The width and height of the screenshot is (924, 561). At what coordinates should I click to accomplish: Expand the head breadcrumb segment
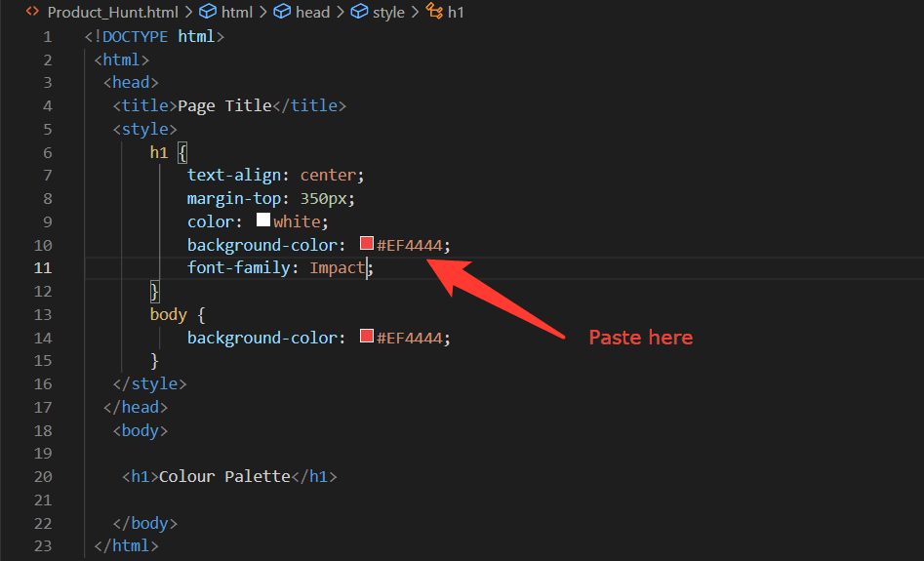[312, 13]
